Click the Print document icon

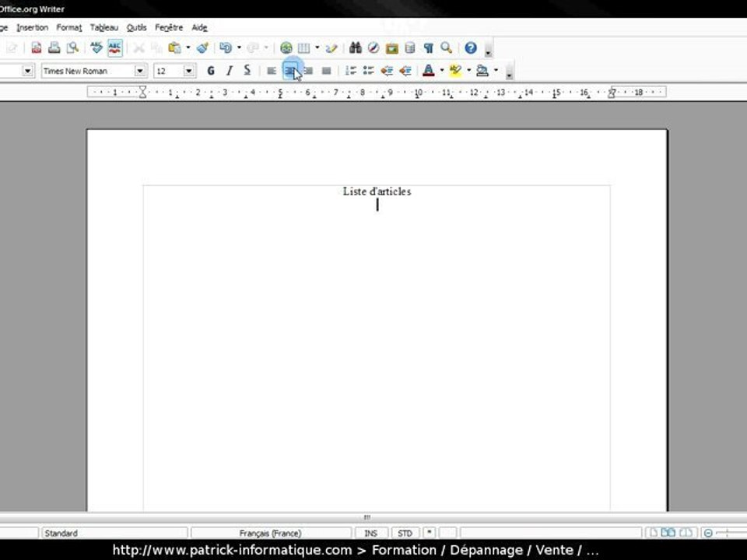coord(54,47)
